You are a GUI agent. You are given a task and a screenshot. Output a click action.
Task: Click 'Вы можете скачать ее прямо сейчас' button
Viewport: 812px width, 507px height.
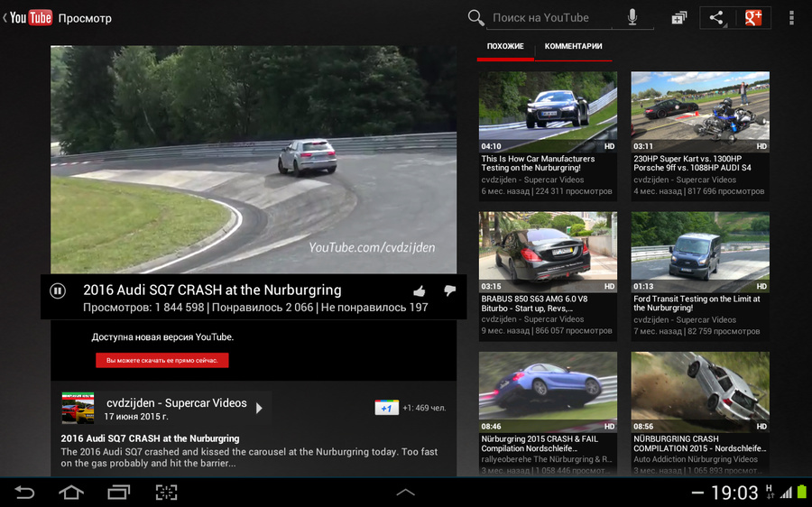pyautogui.click(x=162, y=361)
